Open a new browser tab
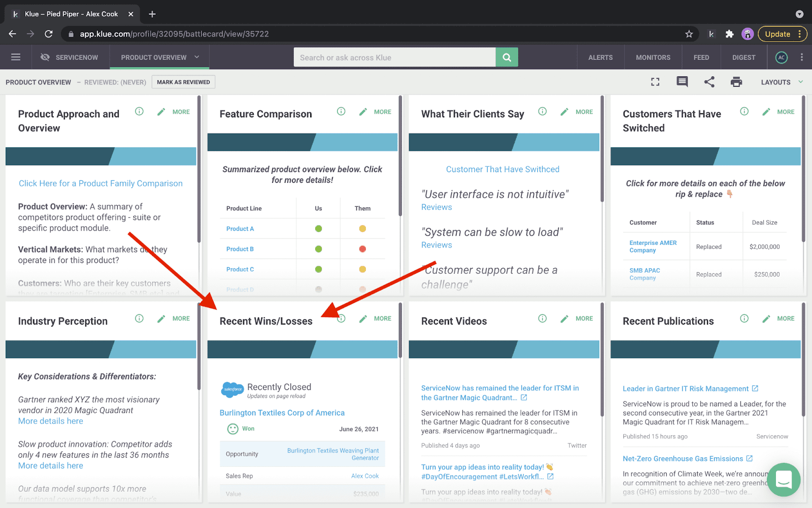 coord(152,14)
